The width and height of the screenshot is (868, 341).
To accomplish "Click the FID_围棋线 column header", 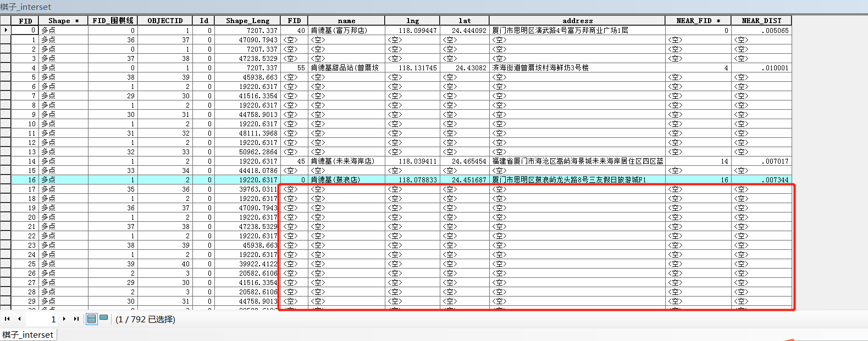I will click(x=113, y=21).
